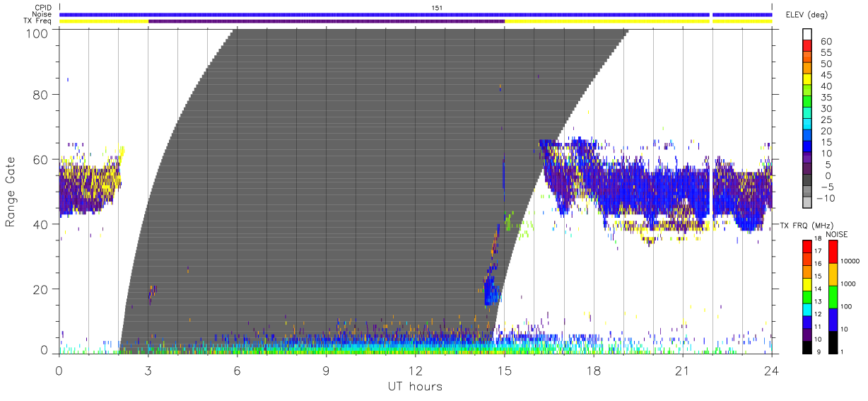The width and height of the screenshot is (868, 401).
Task: Select the red segment of ELEV colorbar
Action: point(808,47)
